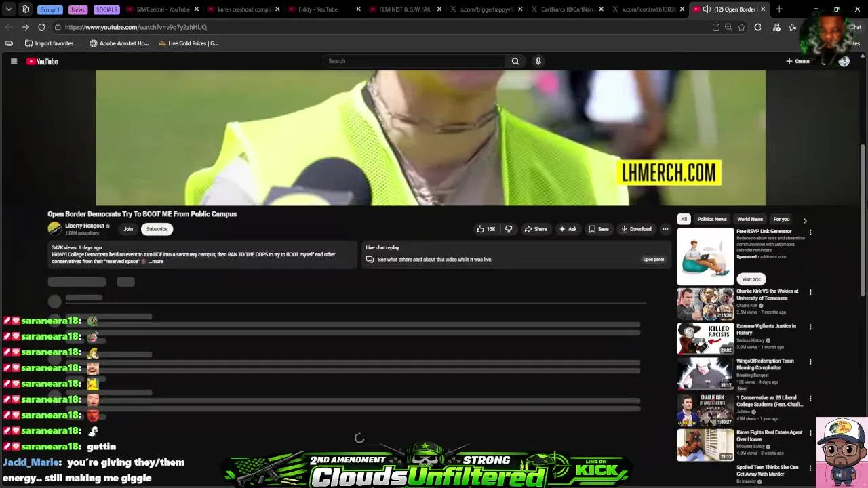
Task: Open options for WingsOfRedemption compilation
Action: tap(810, 362)
